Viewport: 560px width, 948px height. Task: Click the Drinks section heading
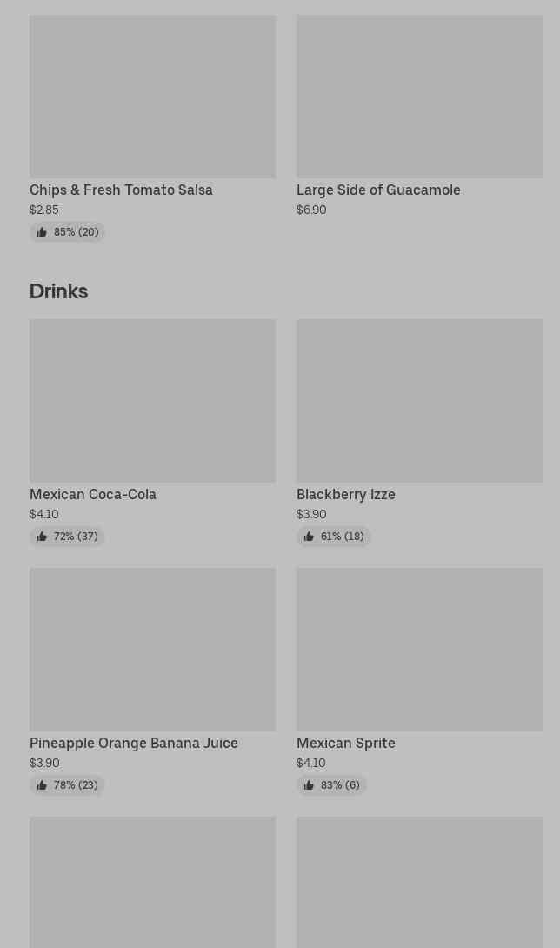pos(58,291)
